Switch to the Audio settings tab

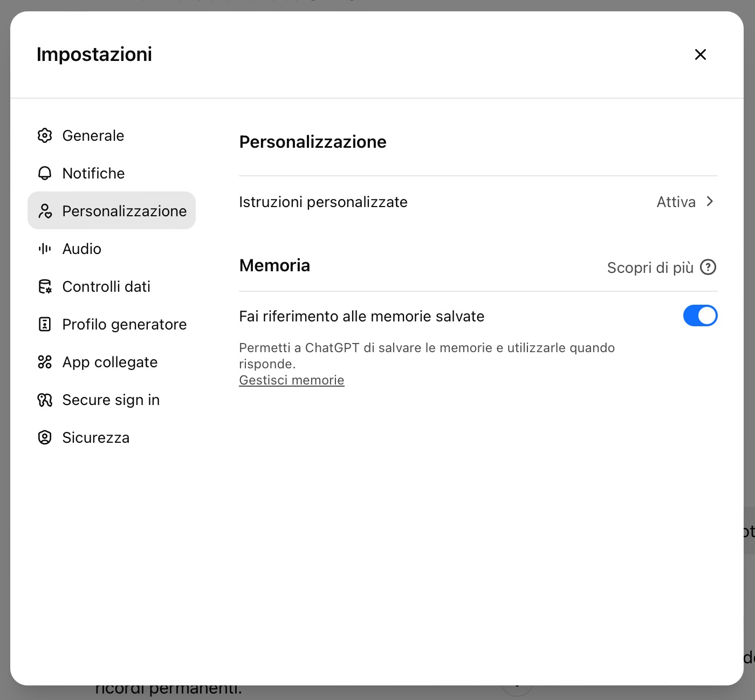pyautogui.click(x=81, y=249)
